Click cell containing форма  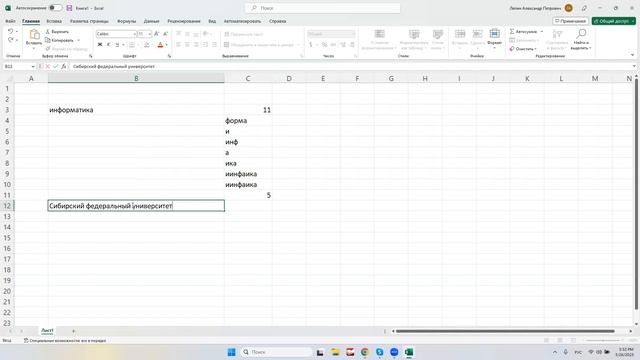tap(248, 120)
